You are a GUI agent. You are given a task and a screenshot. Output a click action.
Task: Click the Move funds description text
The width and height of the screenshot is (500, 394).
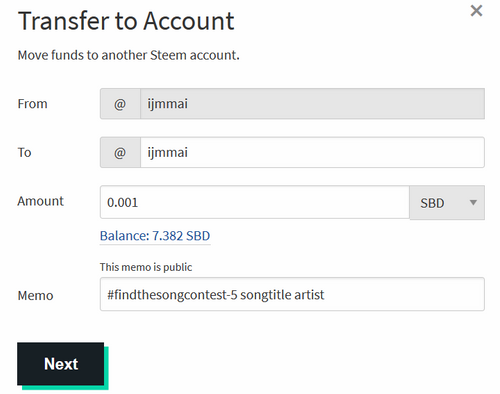click(x=128, y=55)
